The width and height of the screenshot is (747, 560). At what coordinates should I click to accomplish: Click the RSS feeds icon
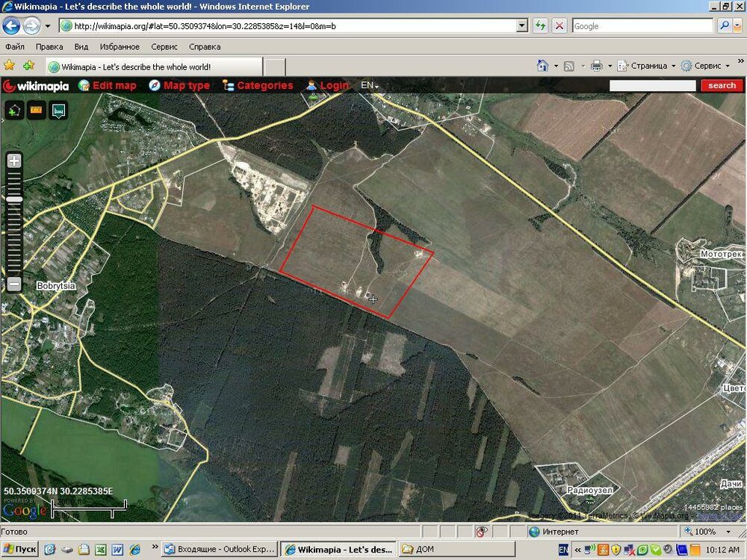point(568,66)
